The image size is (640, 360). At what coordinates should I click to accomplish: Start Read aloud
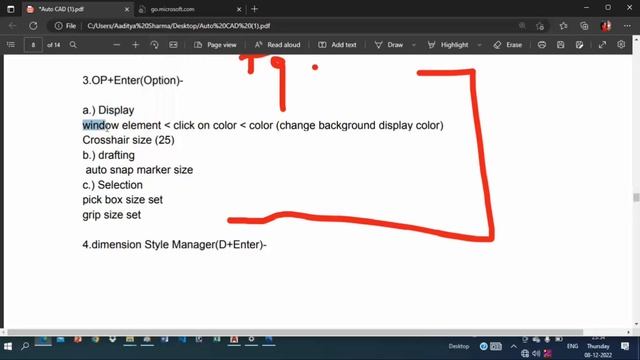pos(278,45)
